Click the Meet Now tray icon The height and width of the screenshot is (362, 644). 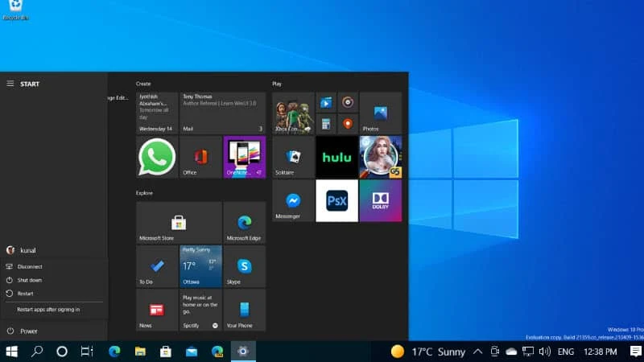click(495, 352)
